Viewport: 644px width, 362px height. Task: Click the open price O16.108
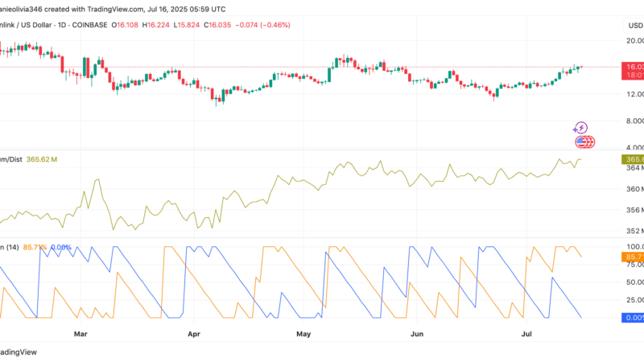click(125, 25)
